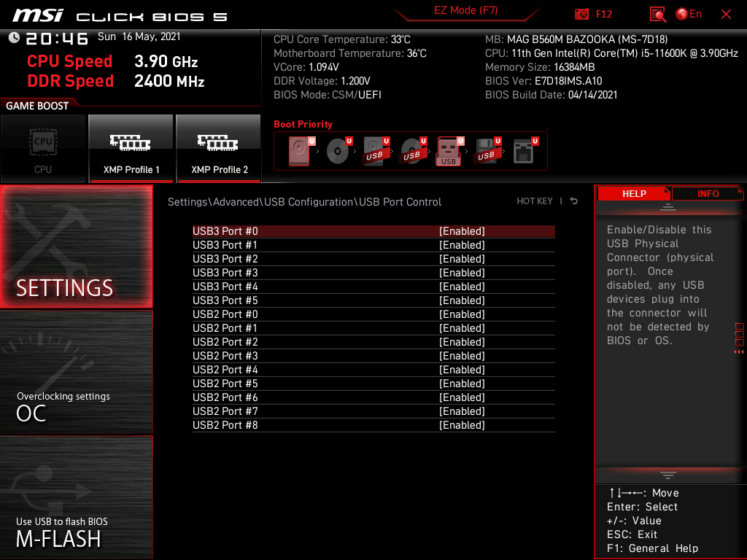The width and height of the screenshot is (747, 560).
Task: Select the USB2 Port #6 row
Action: coord(373,397)
